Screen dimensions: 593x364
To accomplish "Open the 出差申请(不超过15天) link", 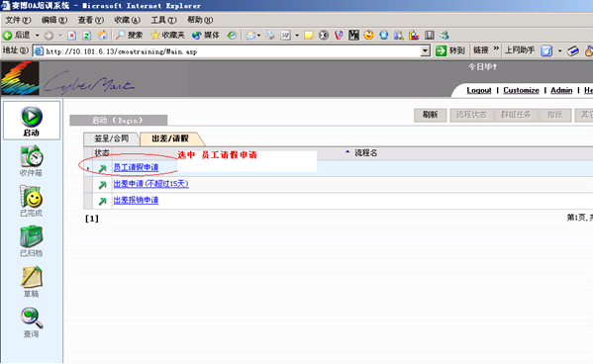I will 150,184.
